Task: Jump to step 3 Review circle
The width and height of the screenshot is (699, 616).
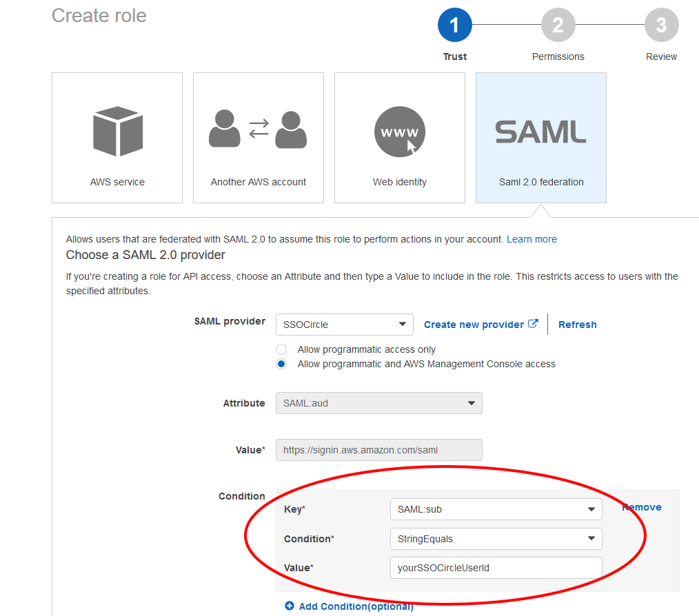Action: coord(662,25)
